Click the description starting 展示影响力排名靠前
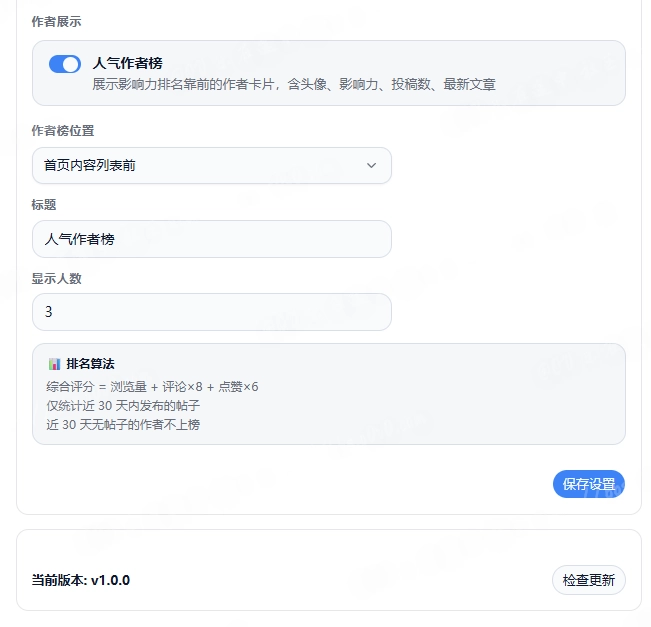The width and height of the screenshot is (651, 627). click(x=294, y=84)
